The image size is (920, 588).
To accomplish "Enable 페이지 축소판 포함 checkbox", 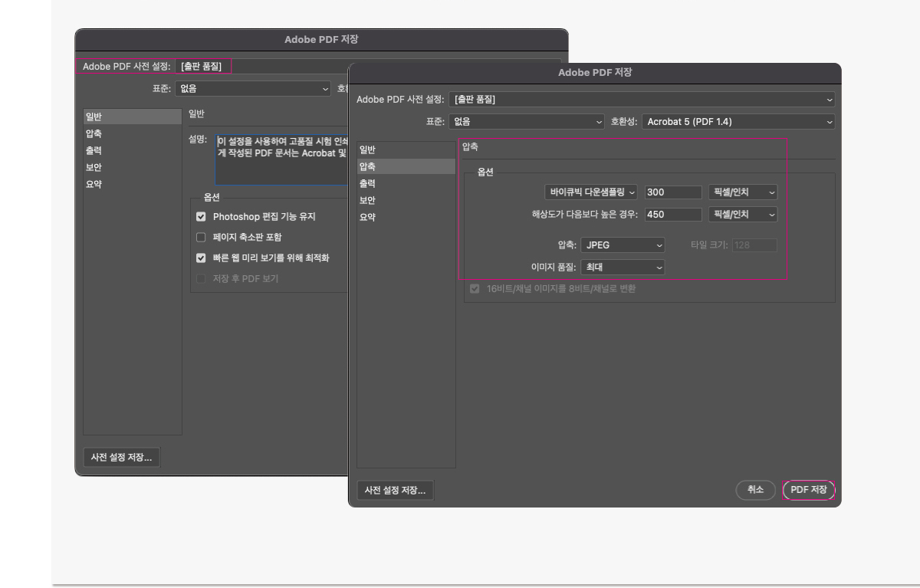I will (201, 237).
